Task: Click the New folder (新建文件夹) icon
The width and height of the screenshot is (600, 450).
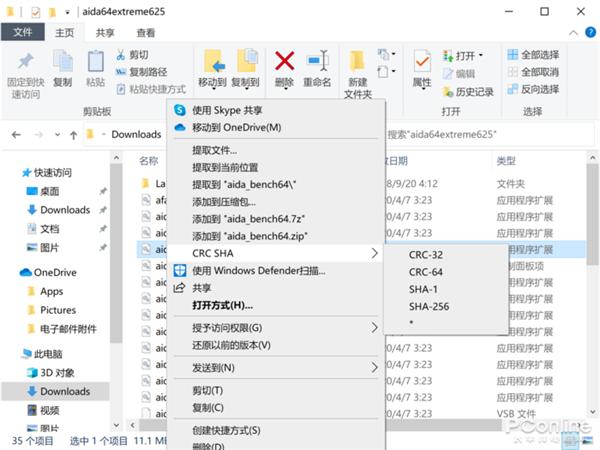Action: 357,61
